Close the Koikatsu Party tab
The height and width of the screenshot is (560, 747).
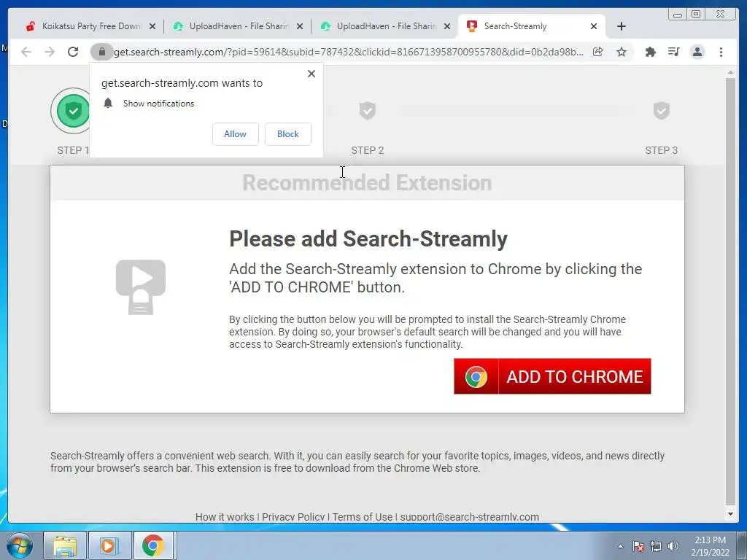(x=152, y=27)
